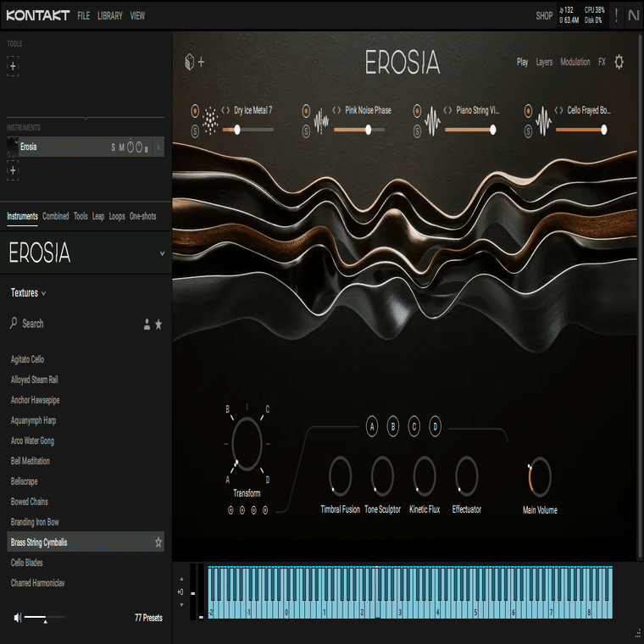Click the browser volume speaker icon
This screenshot has height=644, width=644.
[17, 617]
